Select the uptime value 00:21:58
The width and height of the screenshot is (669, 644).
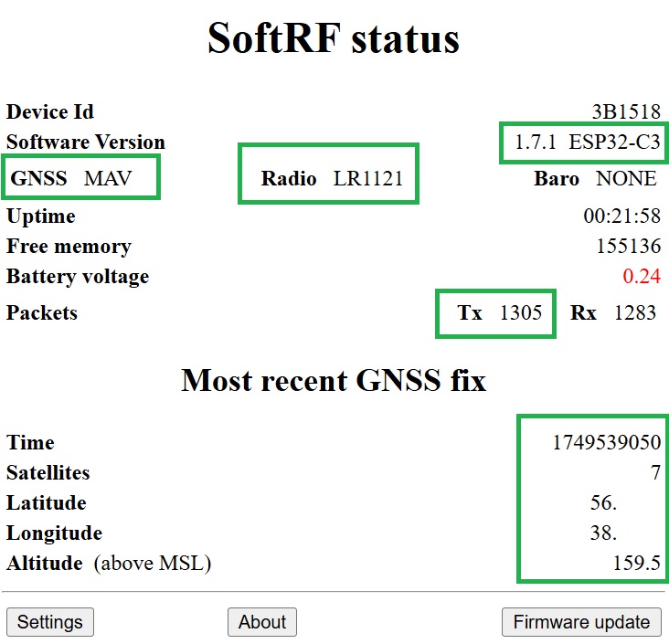click(x=622, y=216)
